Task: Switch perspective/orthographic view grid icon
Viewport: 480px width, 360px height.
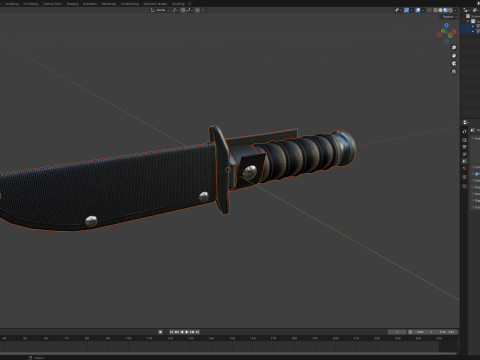Action: (x=454, y=71)
